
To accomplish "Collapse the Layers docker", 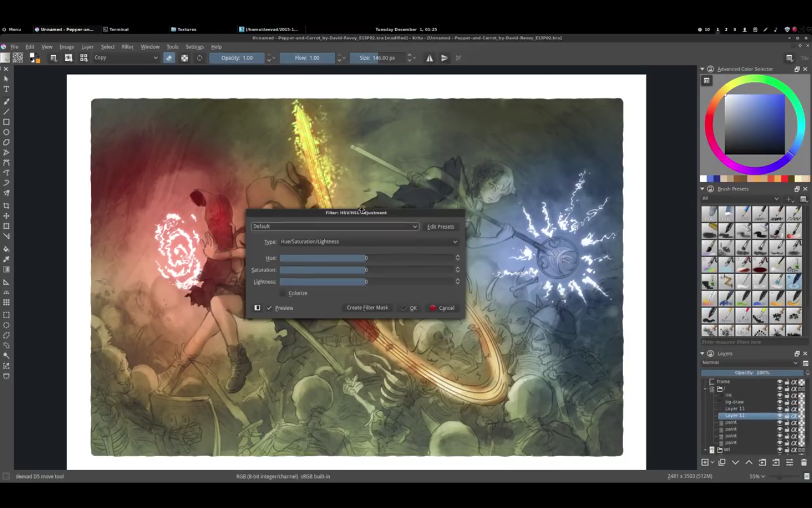I will (x=703, y=354).
